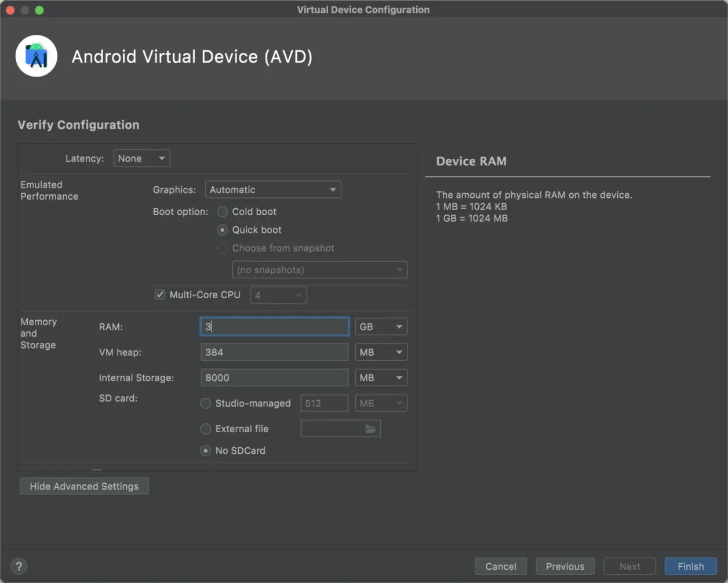Click the Memory and Storage section label

pos(38,333)
